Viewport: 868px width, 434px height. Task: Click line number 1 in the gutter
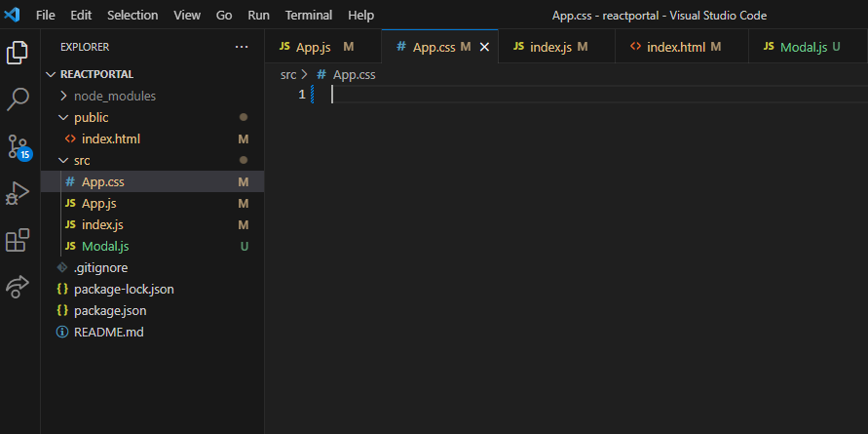(302, 95)
